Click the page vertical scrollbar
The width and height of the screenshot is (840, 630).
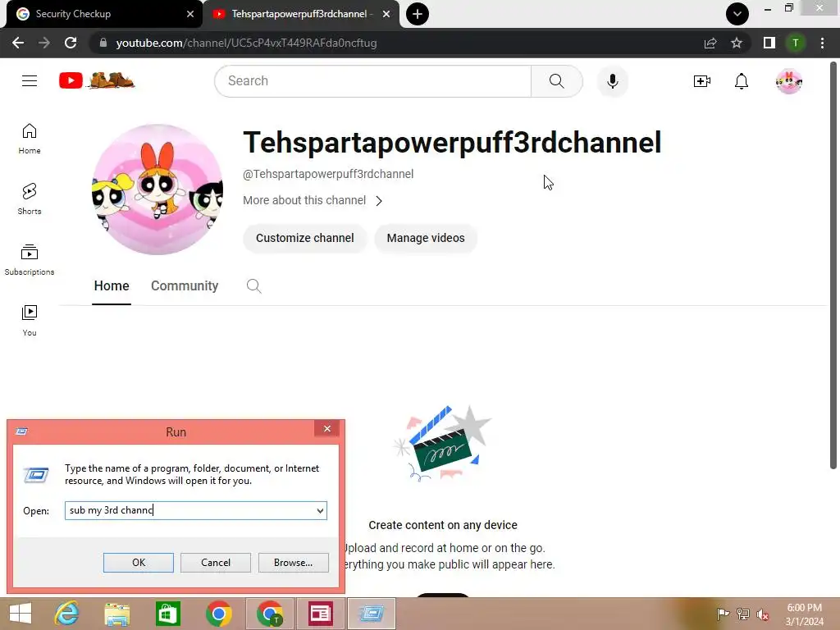click(833, 265)
